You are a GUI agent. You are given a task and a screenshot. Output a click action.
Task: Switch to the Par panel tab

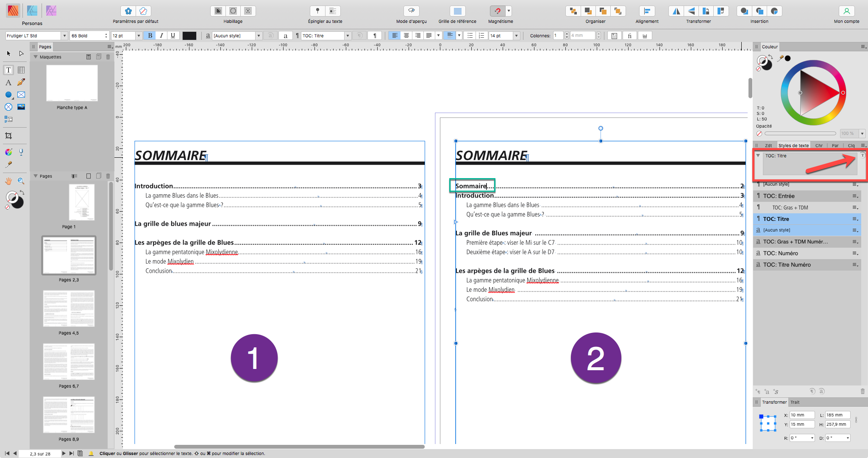835,145
